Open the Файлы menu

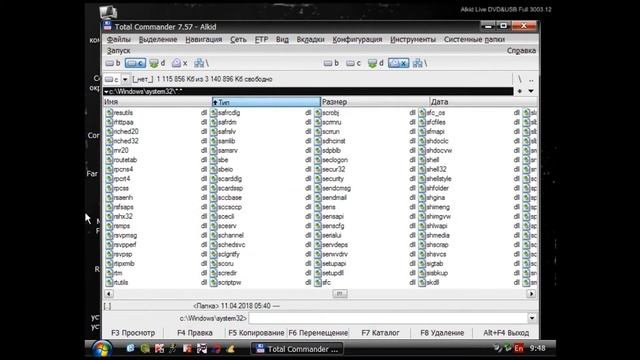[x=118, y=40]
